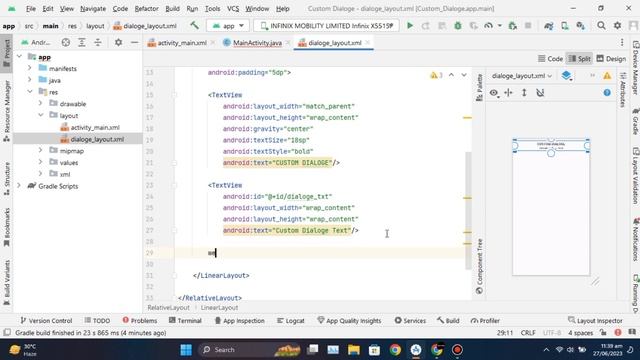Screen dimensions: 640x360
Task: Expand the manifests folder
Action: 30,68
